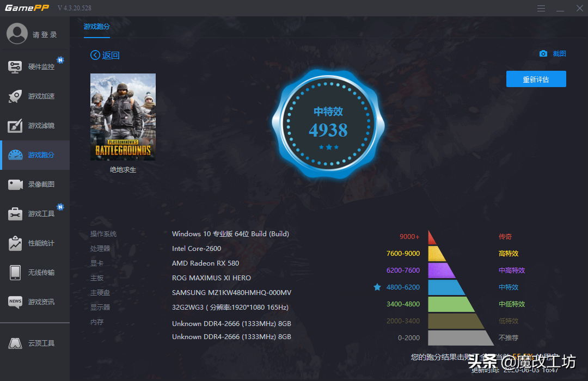Image resolution: width=588 pixels, height=381 pixels.
Task: Open the 游戏资讯 NEWS icon
Action: (15, 302)
